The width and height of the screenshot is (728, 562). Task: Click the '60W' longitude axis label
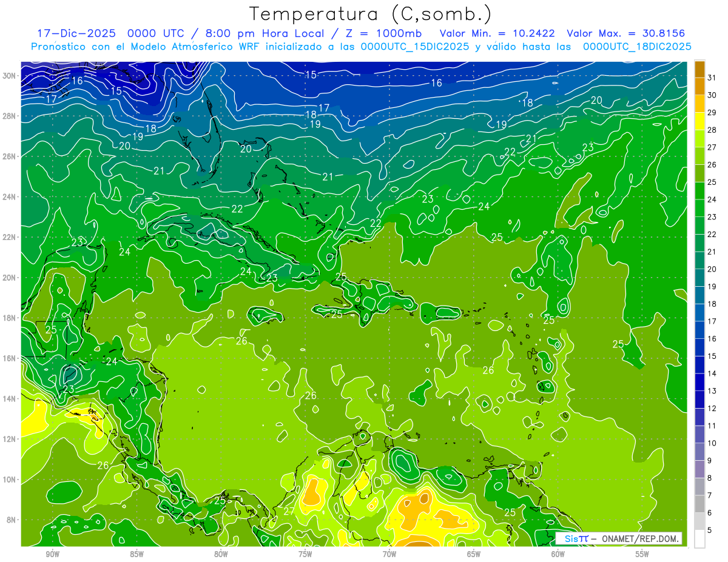pyautogui.click(x=558, y=554)
